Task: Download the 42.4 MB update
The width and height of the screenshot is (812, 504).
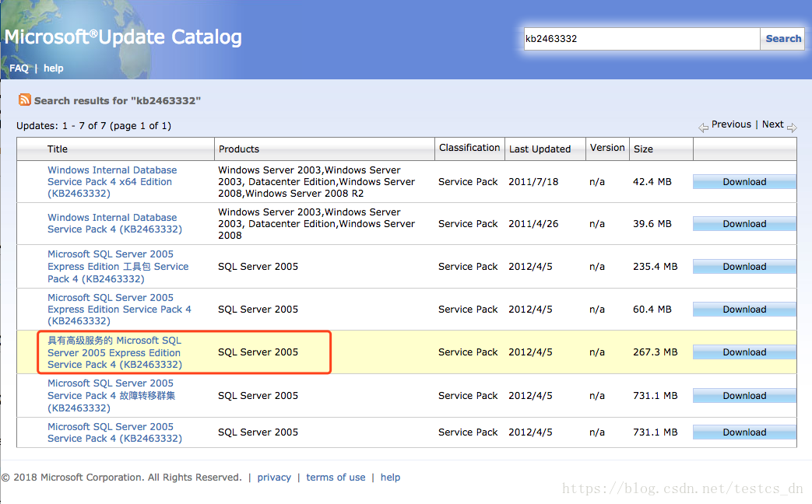Action: 744,182
